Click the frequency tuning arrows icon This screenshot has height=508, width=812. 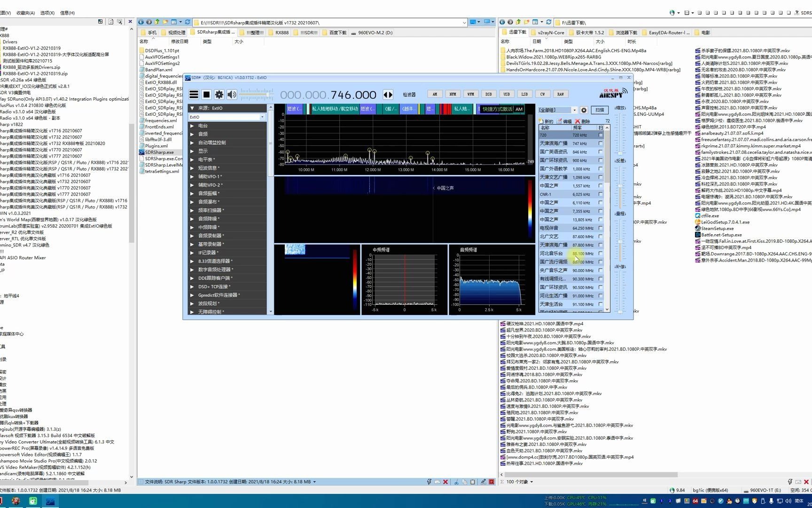pyautogui.click(x=388, y=95)
